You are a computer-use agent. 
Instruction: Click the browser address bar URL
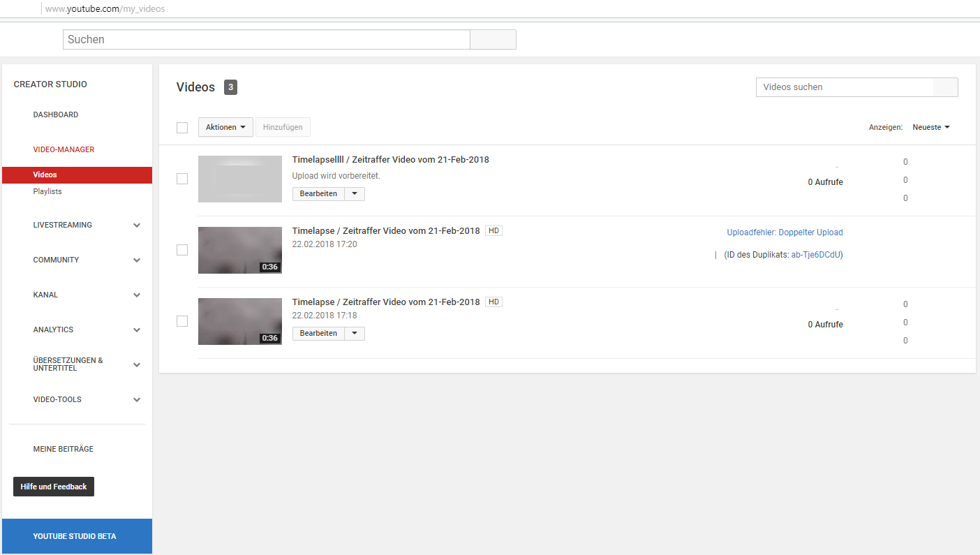coord(105,9)
